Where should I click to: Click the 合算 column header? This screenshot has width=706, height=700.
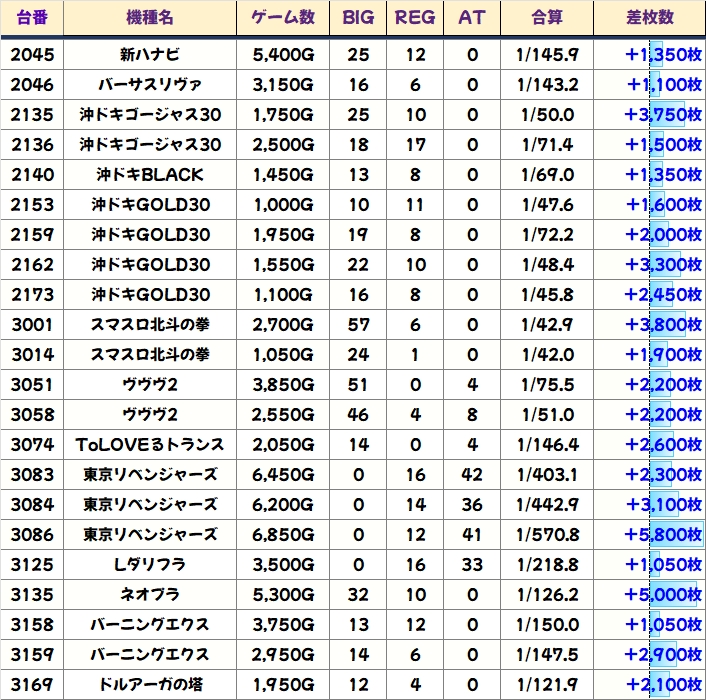coord(547,18)
